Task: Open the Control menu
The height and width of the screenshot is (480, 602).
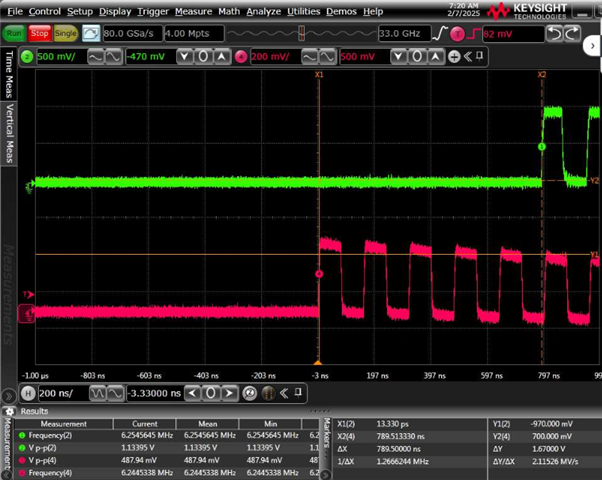Action: point(45,12)
